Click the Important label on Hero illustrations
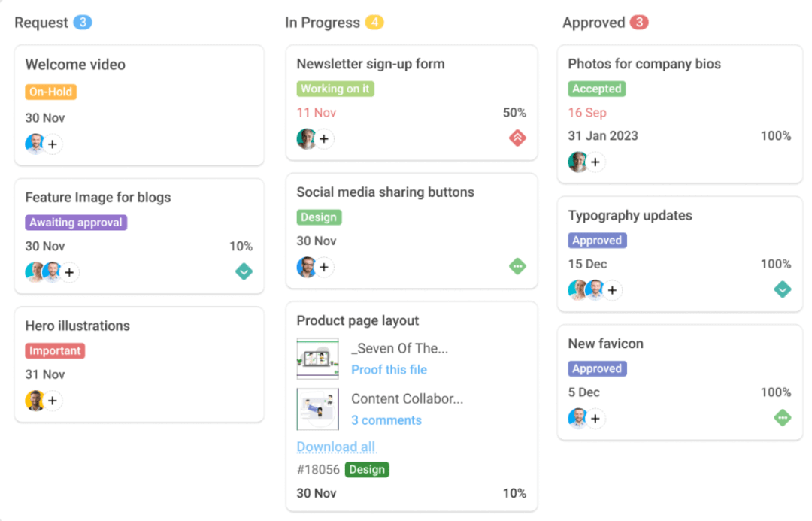 click(55, 350)
